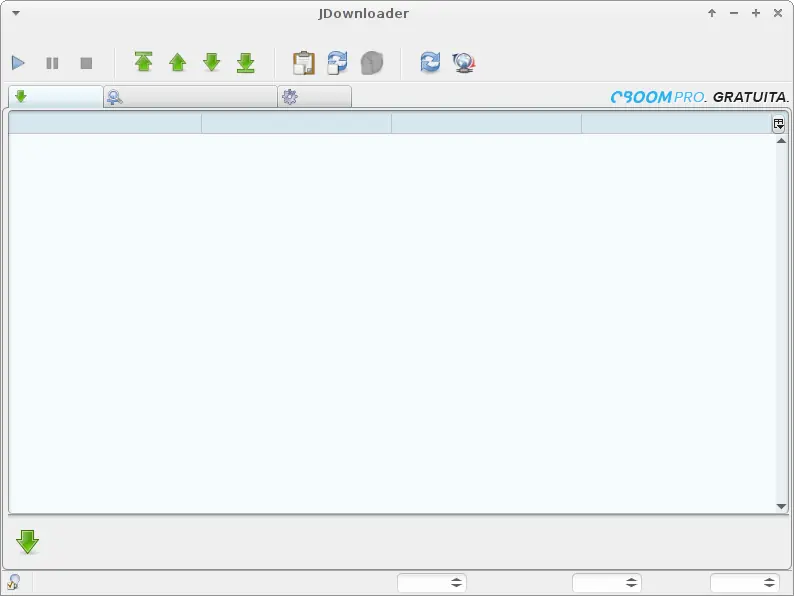The image size is (794, 596).
Task: Move selection to top of queue
Action: tap(144, 62)
